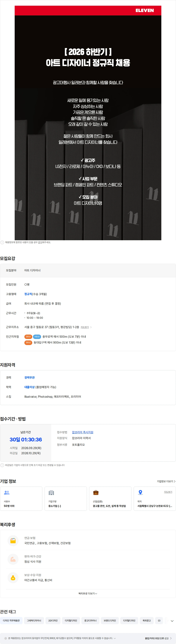The height and width of the screenshot is (644, 176).
Task: Select the 사원수 50명 이하 card
Action: pyautogui.click(x=21, y=498)
